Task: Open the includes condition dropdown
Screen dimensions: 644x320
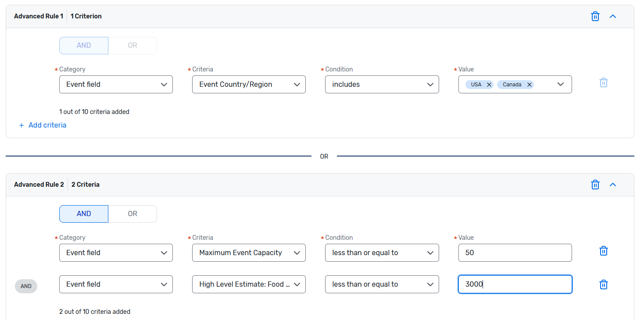Action: (x=382, y=85)
